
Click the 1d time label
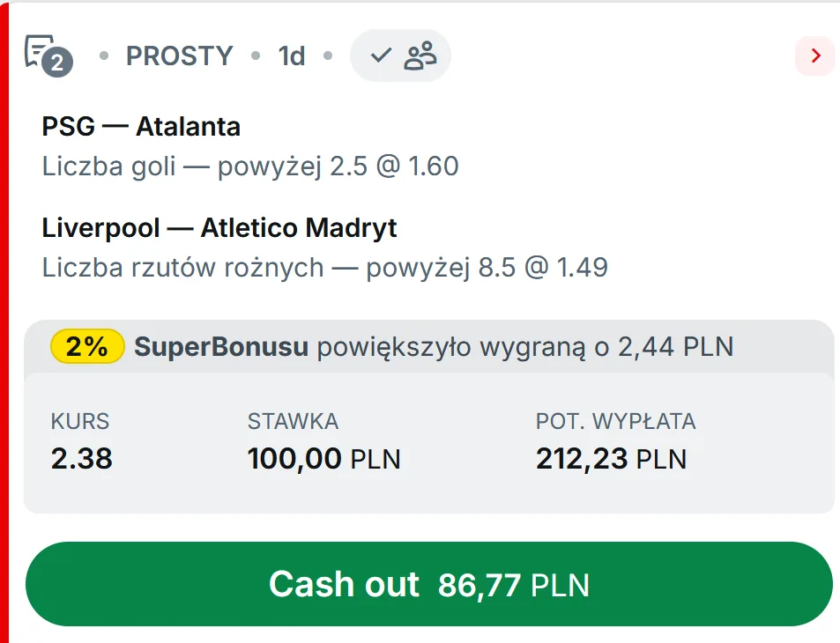click(292, 55)
